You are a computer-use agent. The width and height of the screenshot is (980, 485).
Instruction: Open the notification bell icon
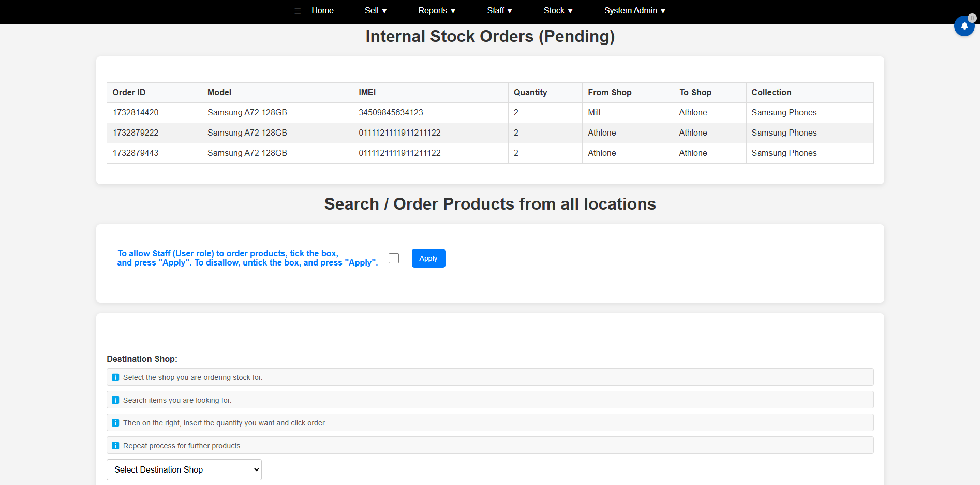(x=964, y=26)
